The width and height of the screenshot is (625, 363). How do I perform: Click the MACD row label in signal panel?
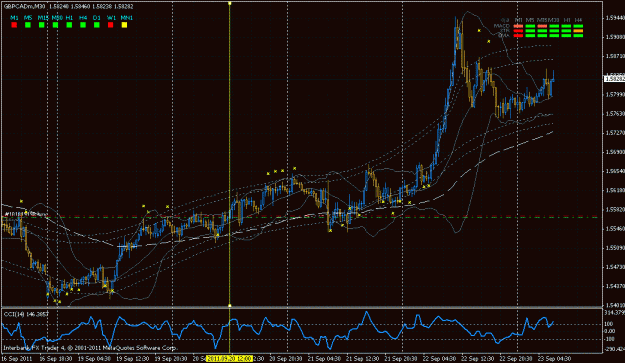point(501,26)
